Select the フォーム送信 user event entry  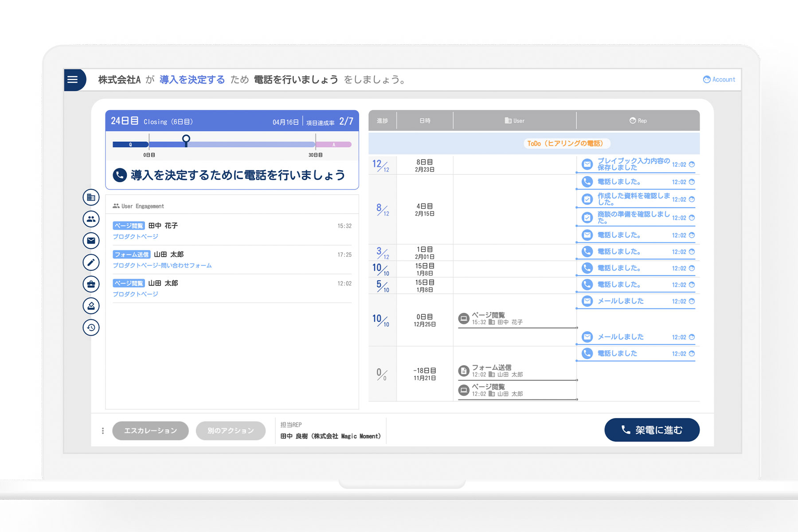(491, 368)
